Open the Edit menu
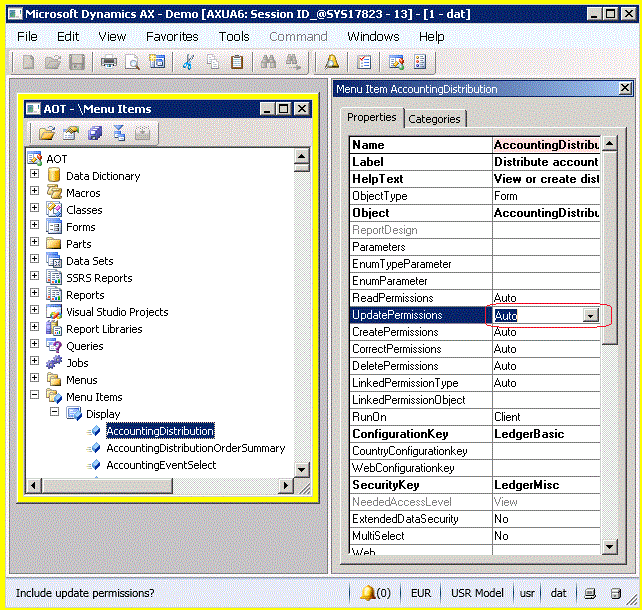This screenshot has height=610, width=642. pos(68,36)
